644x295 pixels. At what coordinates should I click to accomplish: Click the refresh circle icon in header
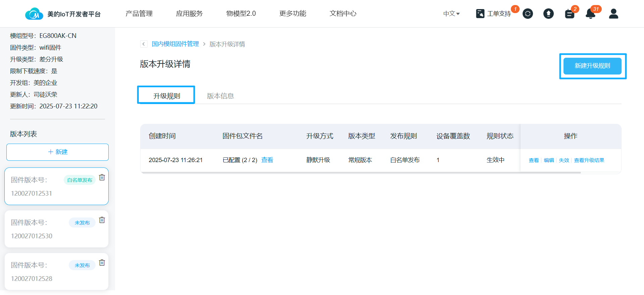[528, 14]
